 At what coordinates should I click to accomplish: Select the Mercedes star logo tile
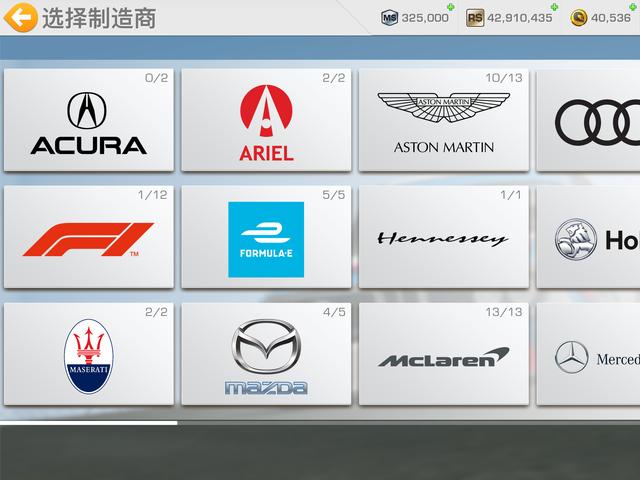click(x=595, y=357)
